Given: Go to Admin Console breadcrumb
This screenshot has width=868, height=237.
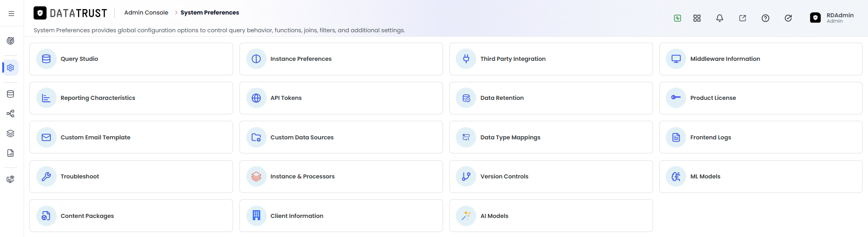Looking at the screenshot, I should coord(146,13).
